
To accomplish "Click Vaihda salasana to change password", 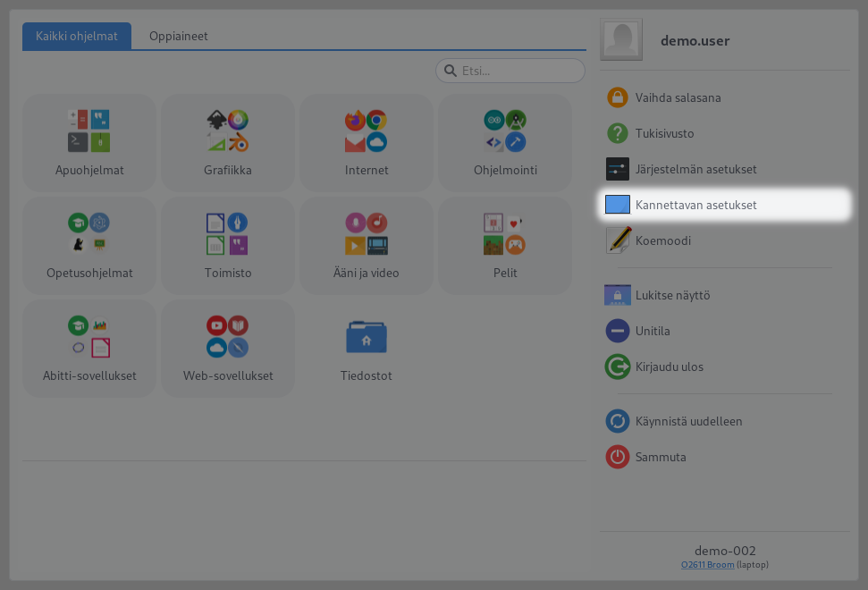I will (x=679, y=97).
